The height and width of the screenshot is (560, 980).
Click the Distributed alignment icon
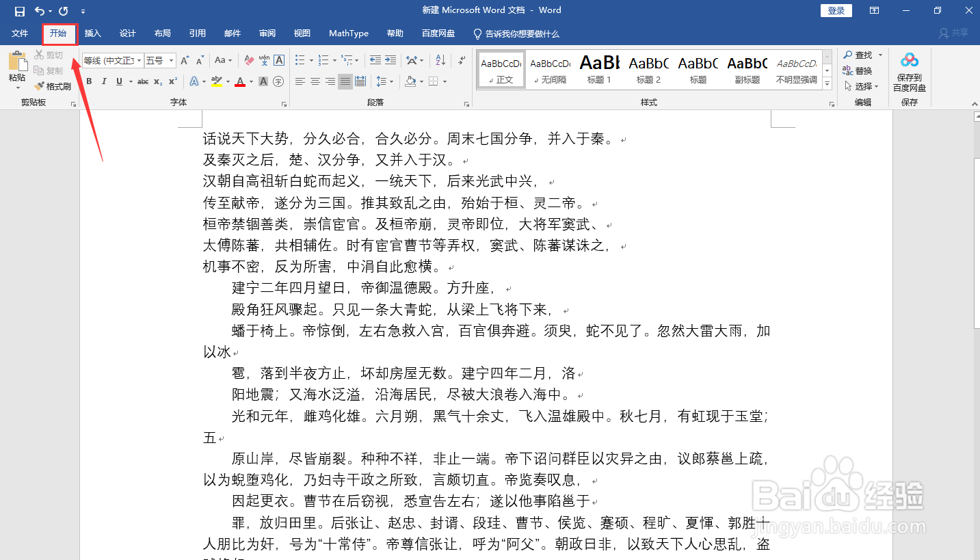coord(360,82)
